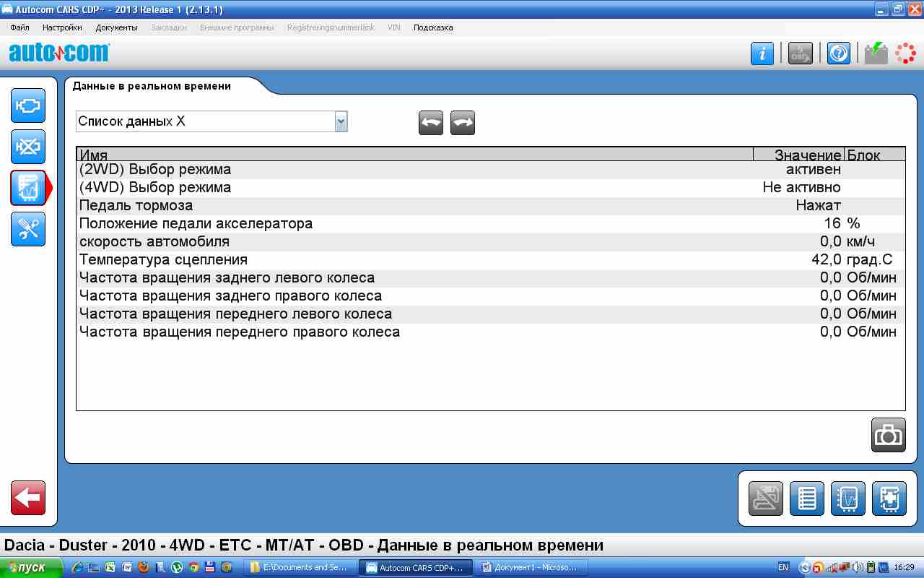Click the list view icon at bottom right

[x=806, y=499]
